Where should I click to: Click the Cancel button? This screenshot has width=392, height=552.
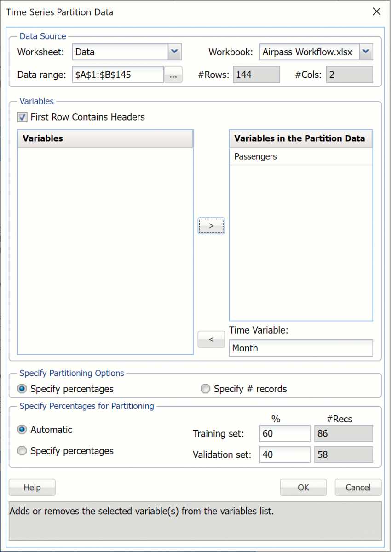coord(358,488)
